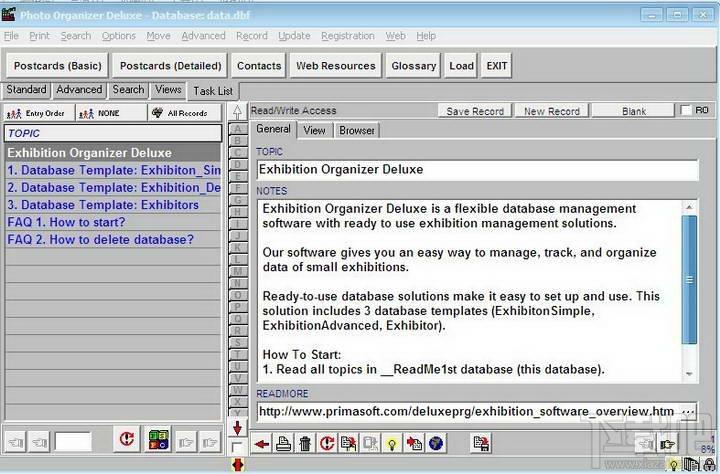
Task: Click the EXIT button
Action: 497,66
